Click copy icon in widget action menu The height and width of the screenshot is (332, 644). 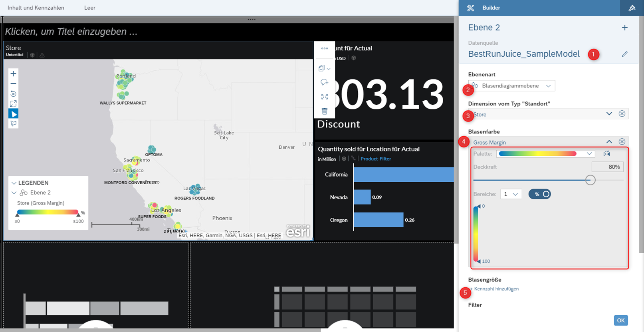(321, 68)
